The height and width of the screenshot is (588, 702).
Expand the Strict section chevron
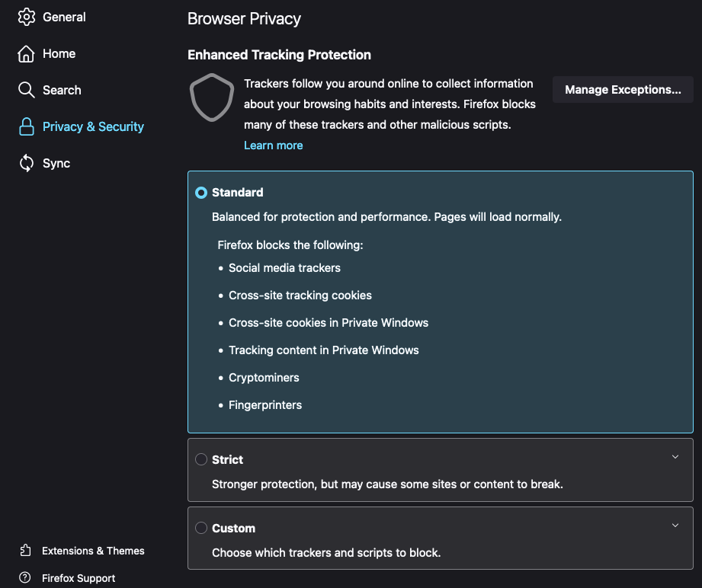click(x=675, y=457)
